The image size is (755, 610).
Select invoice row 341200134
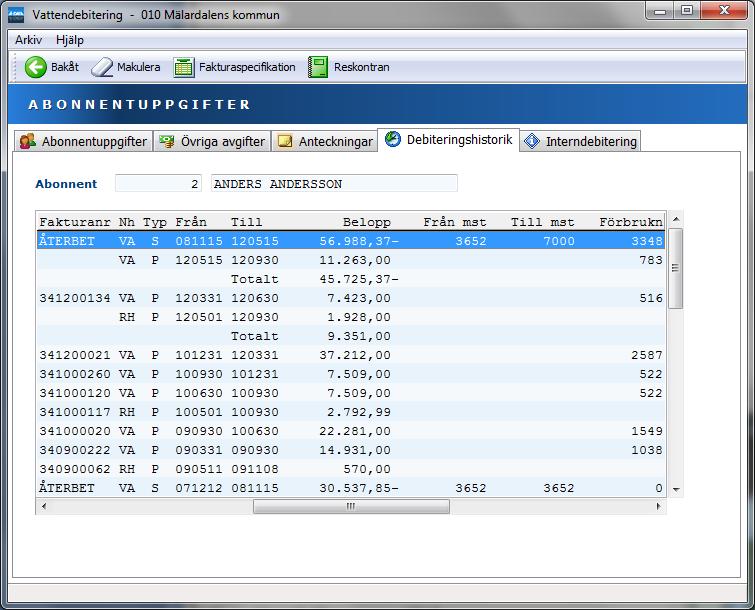(x=351, y=298)
